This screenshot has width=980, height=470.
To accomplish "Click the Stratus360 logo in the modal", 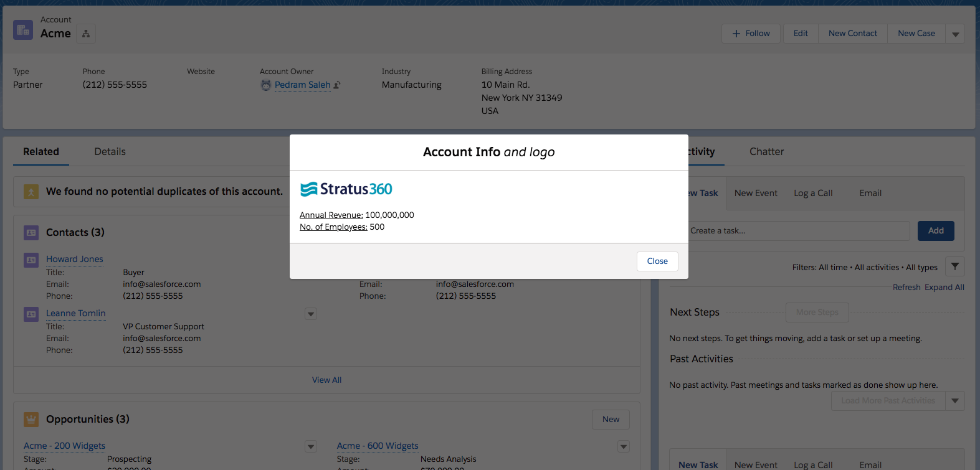I will pos(346,189).
